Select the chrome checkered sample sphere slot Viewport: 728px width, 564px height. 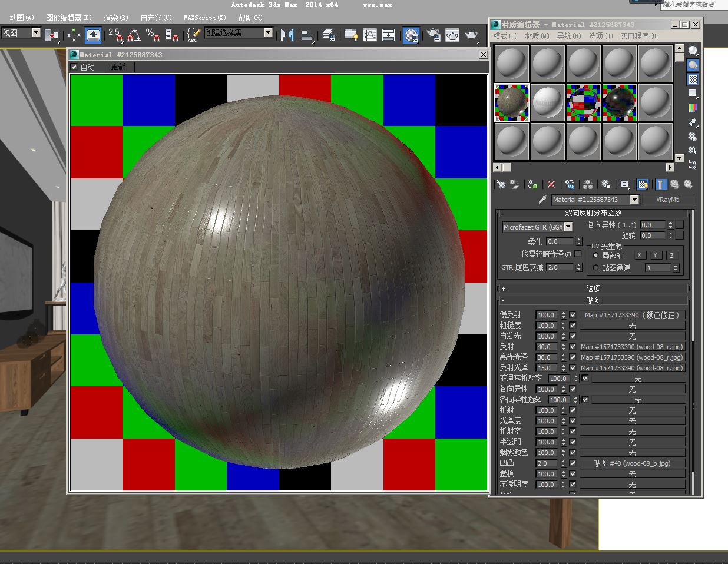[583, 102]
